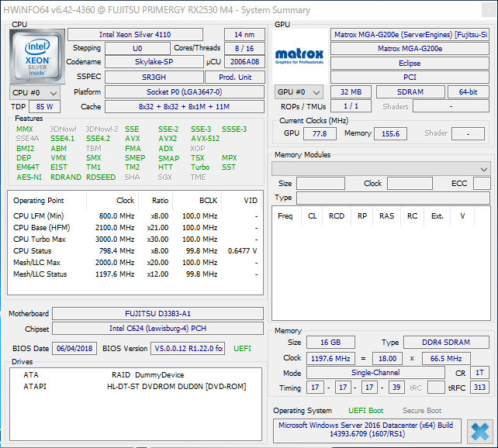This screenshot has width=498, height=448.
Task: Click the empty memory module Type field
Action: tap(393, 198)
